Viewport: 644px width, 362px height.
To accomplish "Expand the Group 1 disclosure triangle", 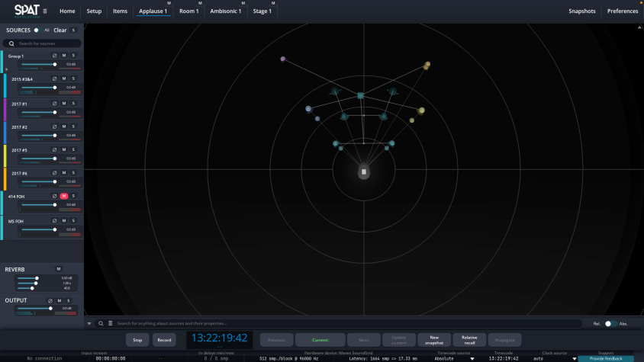I will click(x=7, y=69).
